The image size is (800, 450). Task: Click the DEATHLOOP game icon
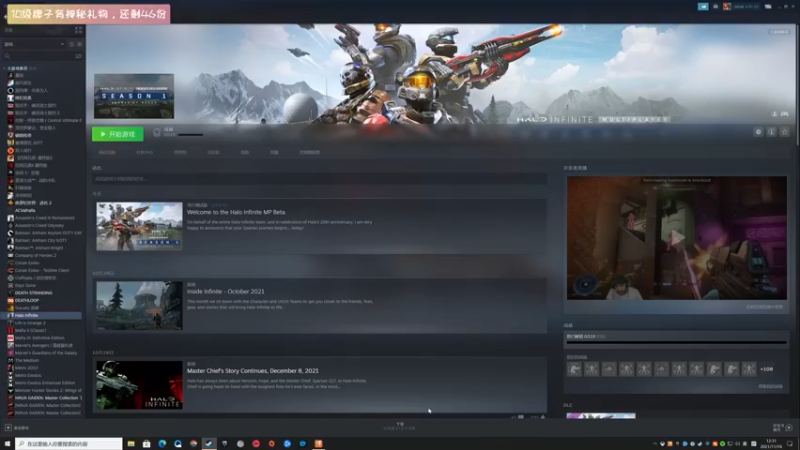point(10,301)
